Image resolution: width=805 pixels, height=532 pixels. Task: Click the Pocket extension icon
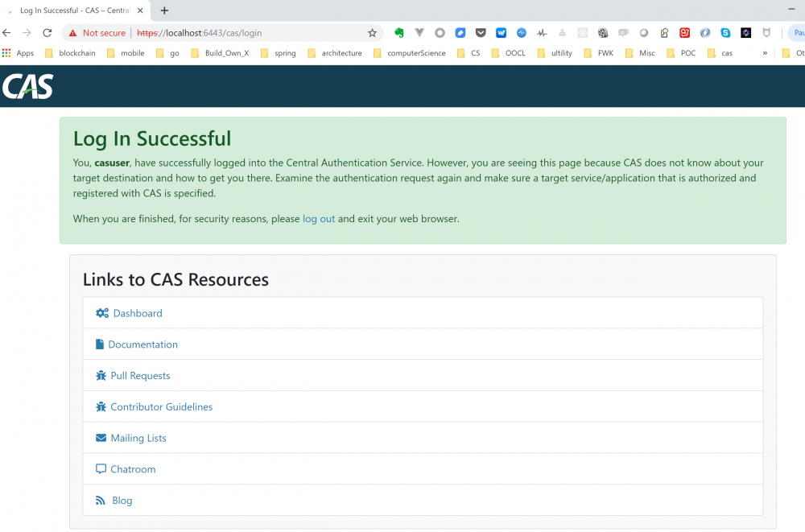pos(481,33)
